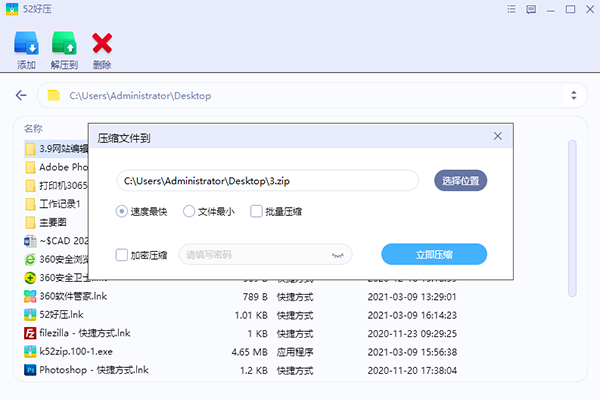Click the yellow folder icon in address bar
600x400 pixels.
54,95
